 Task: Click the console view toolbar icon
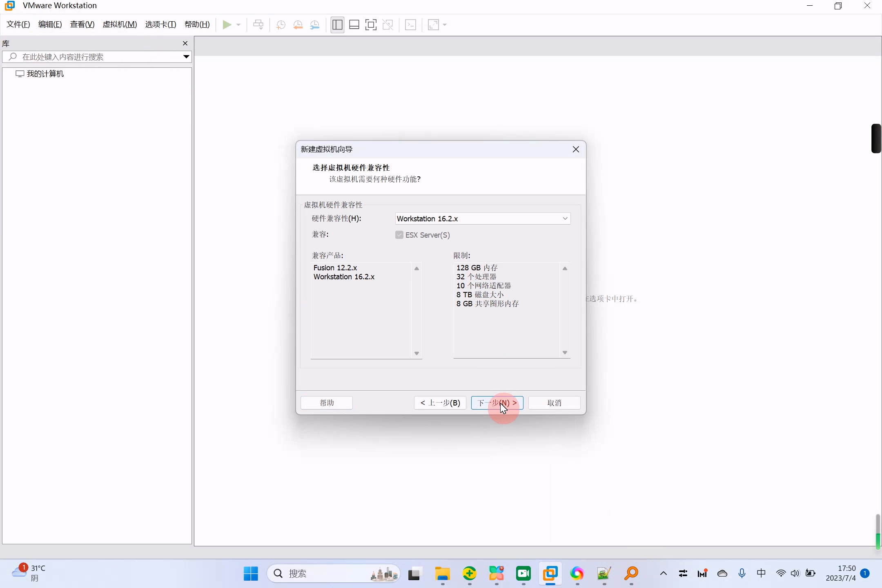(x=410, y=25)
